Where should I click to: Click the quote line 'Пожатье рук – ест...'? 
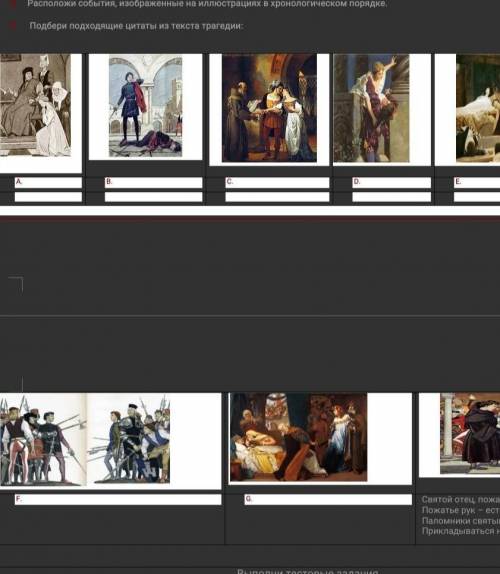461,510
